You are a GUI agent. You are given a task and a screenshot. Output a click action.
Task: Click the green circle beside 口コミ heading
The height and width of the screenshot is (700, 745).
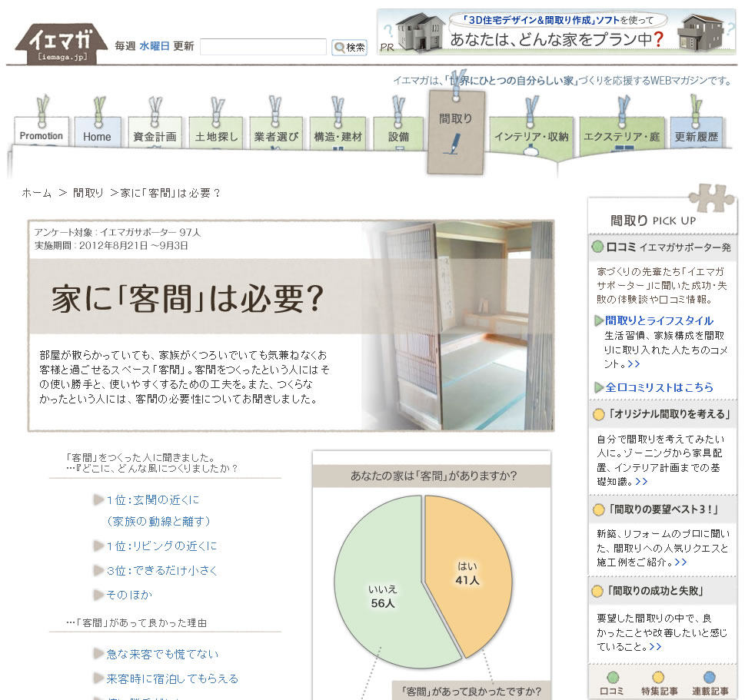(x=597, y=247)
